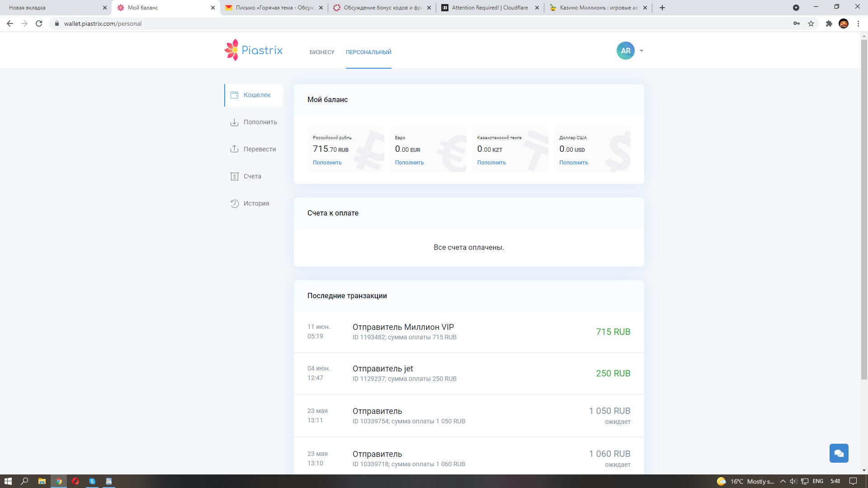Click the AR profile avatar

(x=625, y=51)
